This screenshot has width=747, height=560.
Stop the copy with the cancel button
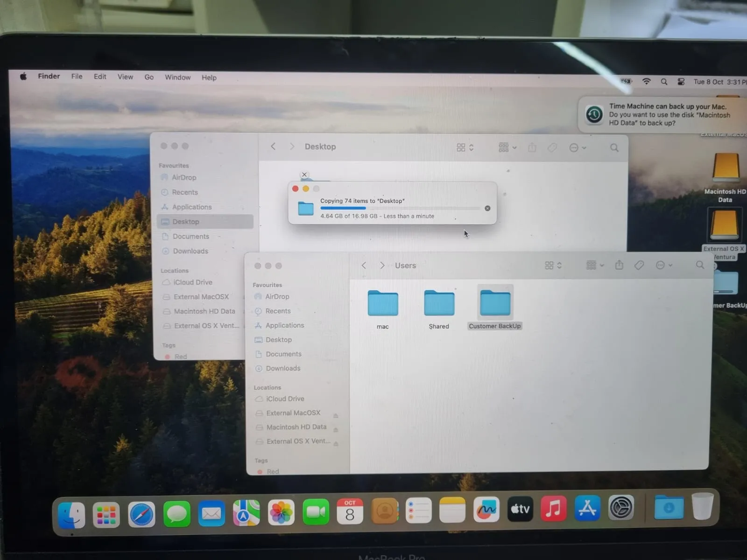pyautogui.click(x=487, y=208)
